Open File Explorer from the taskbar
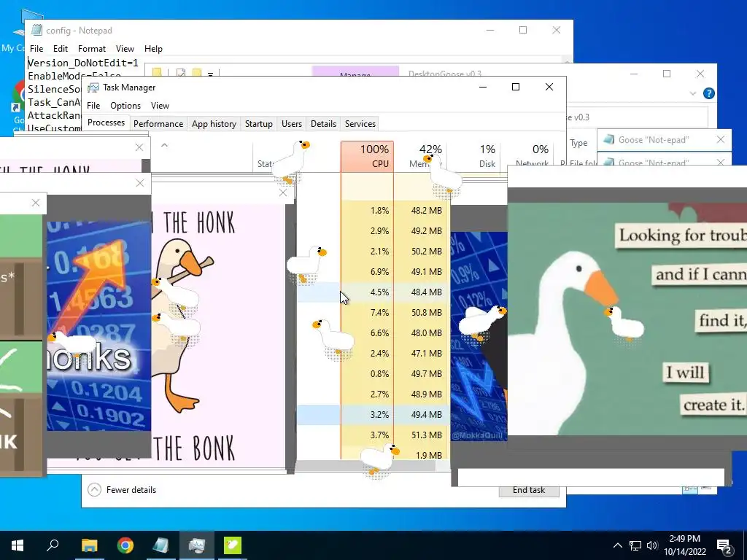 coord(89,545)
